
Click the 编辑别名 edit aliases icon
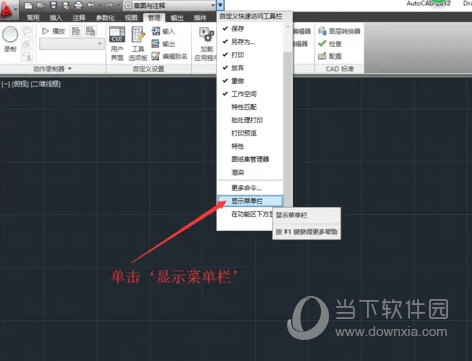(155, 56)
